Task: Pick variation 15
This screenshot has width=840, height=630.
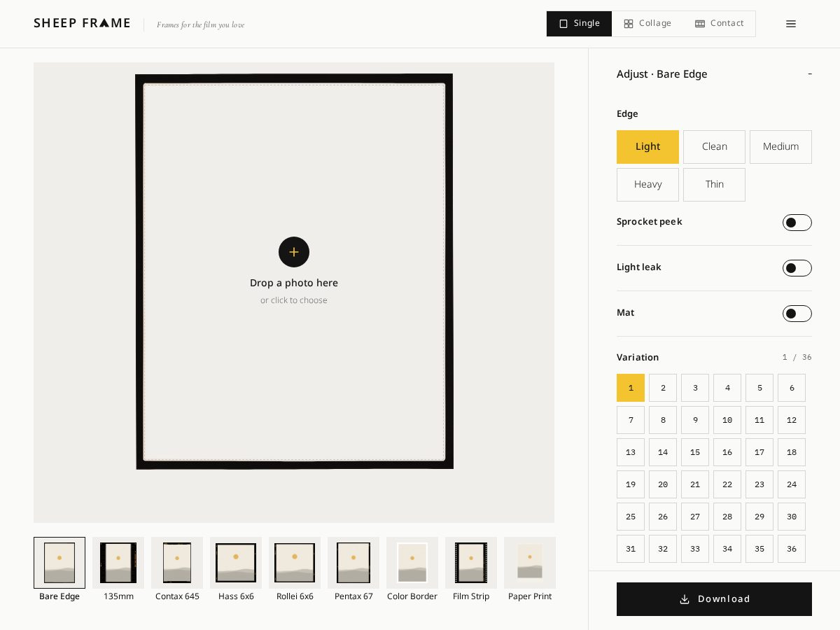Action: (x=695, y=452)
